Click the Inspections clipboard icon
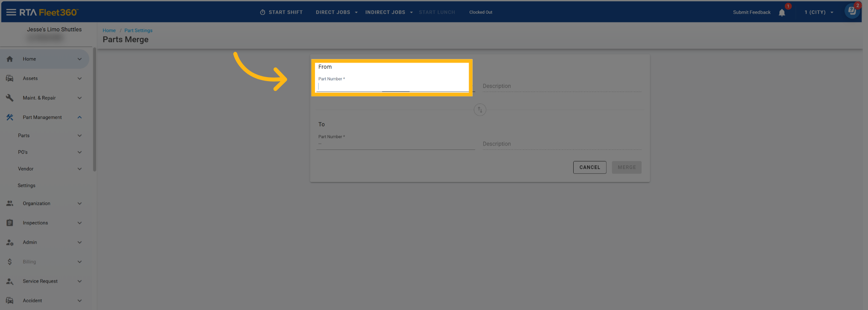This screenshot has width=868, height=310. [x=10, y=223]
